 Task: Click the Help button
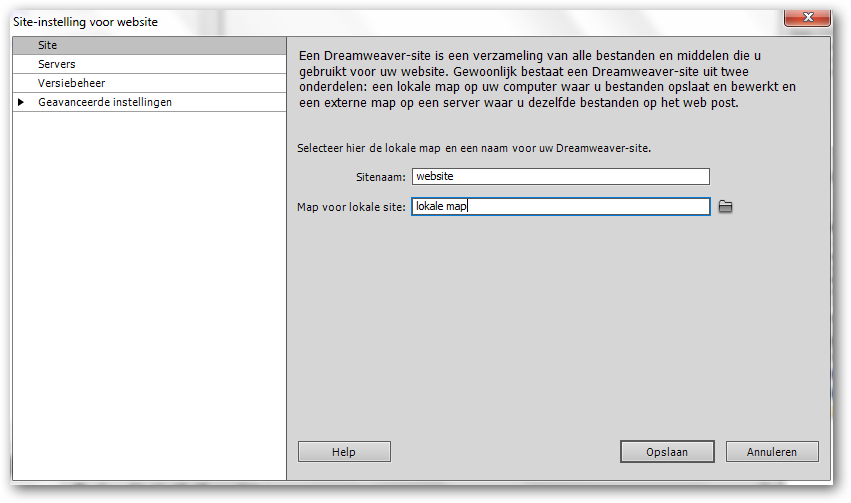point(344,451)
